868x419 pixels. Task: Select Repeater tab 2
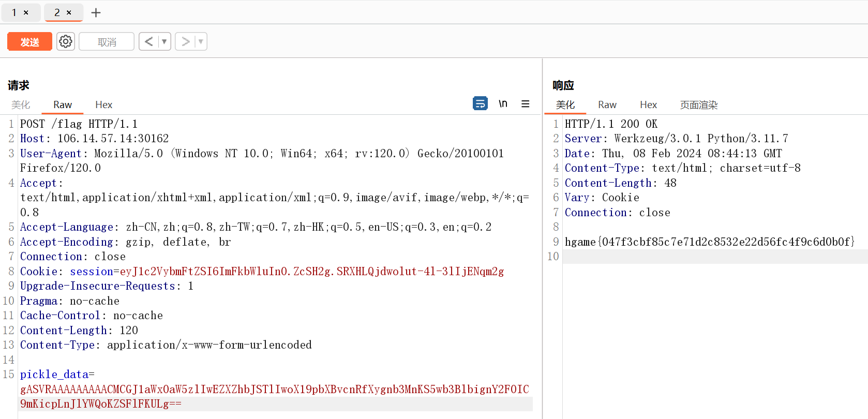[x=57, y=12]
